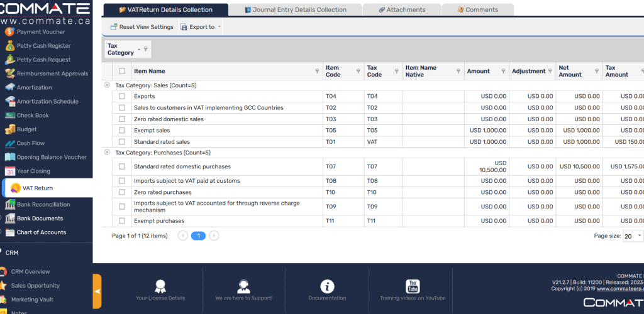Click the Cash Flow chart icon
The height and width of the screenshot is (314, 644).
point(10,143)
